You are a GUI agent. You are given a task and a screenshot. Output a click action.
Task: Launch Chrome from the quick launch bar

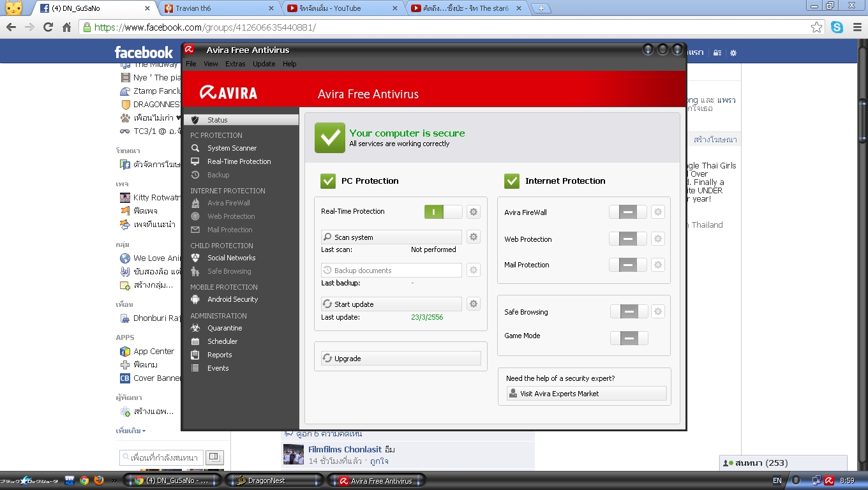tap(84, 480)
